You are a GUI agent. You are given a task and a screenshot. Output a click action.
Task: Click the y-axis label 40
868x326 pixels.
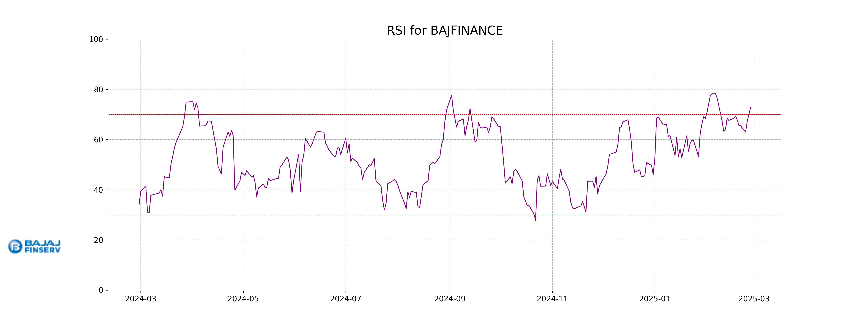(x=98, y=190)
